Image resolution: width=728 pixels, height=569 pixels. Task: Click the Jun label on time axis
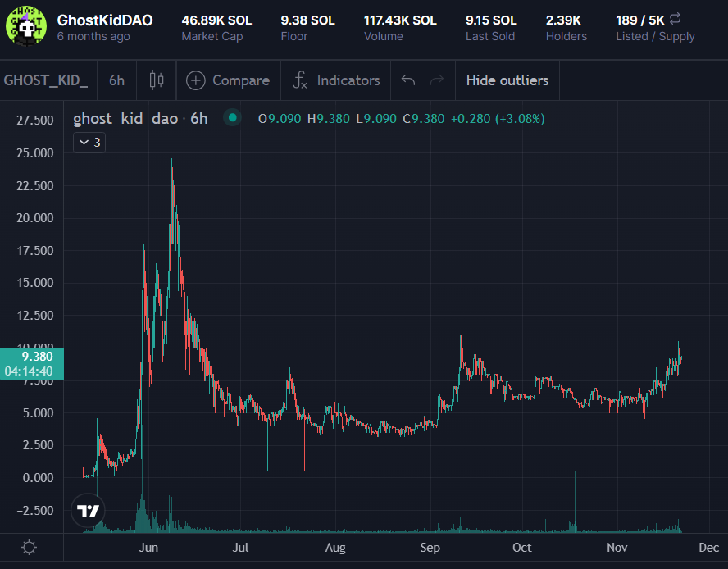(x=148, y=548)
